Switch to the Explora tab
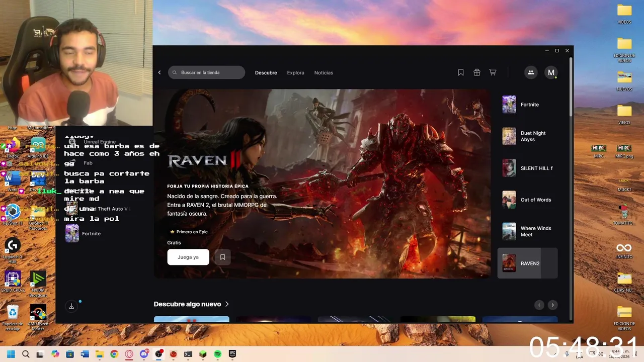The height and width of the screenshot is (362, 644). (295, 72)
